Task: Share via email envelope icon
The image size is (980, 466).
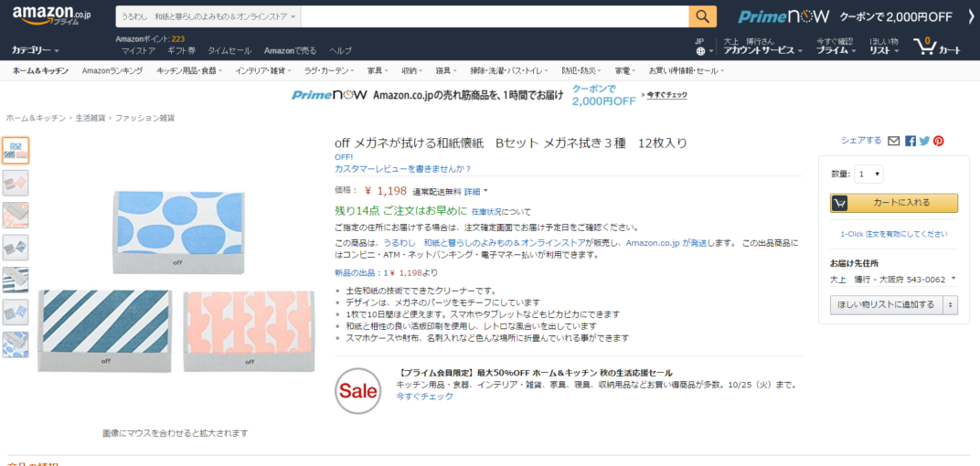Action: point(893,141)
